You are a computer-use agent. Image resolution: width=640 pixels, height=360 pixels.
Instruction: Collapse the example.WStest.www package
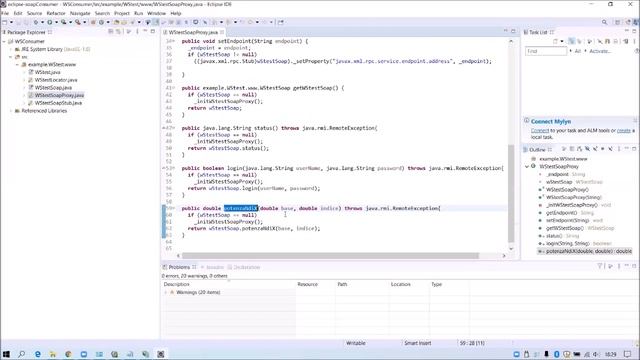point(18,64)
